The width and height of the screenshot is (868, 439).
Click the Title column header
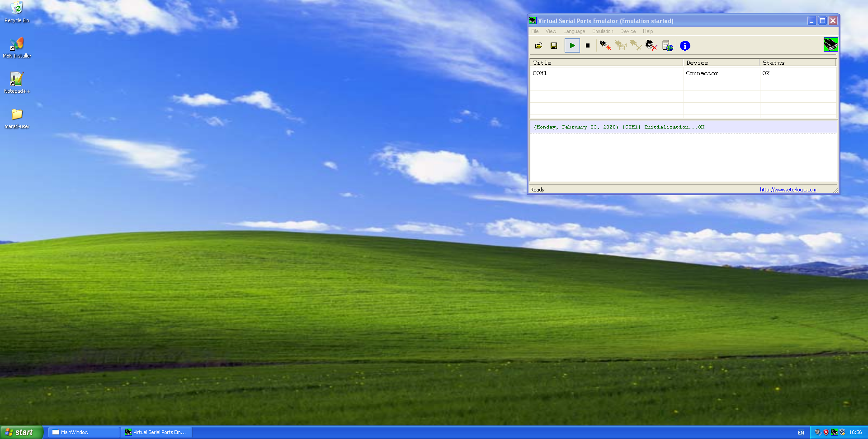(607, 63)
